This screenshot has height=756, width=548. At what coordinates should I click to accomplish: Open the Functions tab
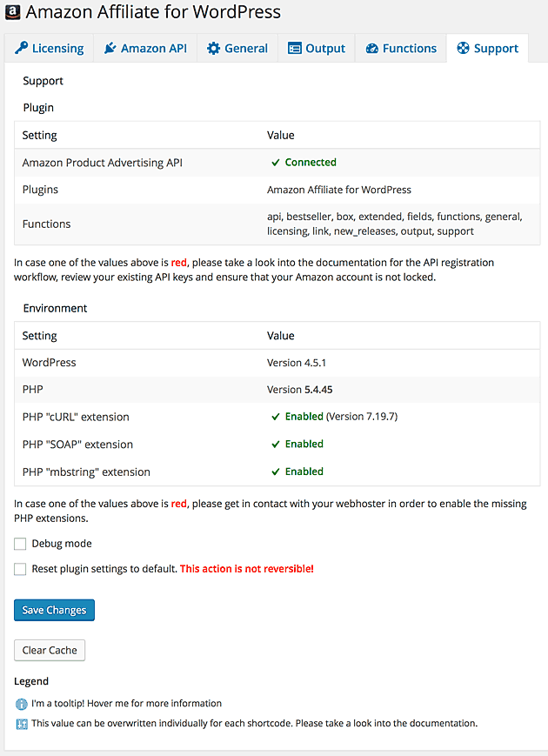pos(401,48)
